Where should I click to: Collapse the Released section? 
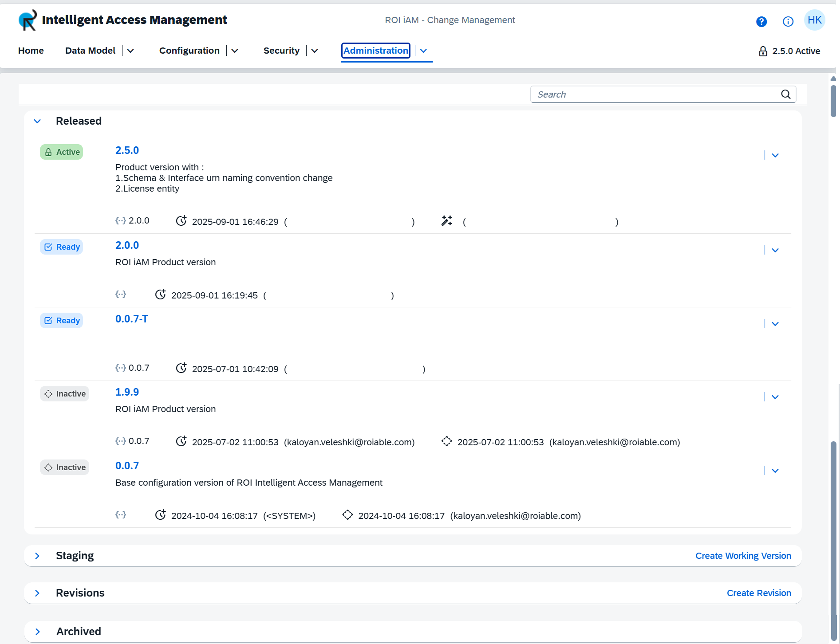click(x=38, y=121)
